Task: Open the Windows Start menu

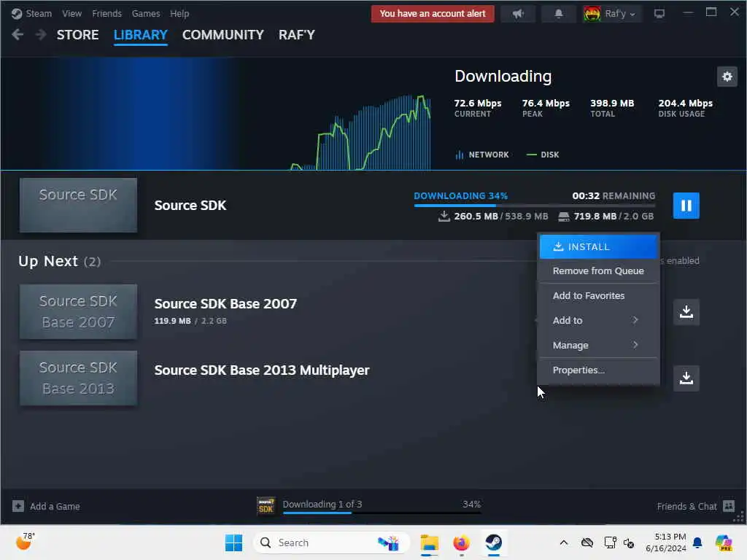Action: (233, 542)
